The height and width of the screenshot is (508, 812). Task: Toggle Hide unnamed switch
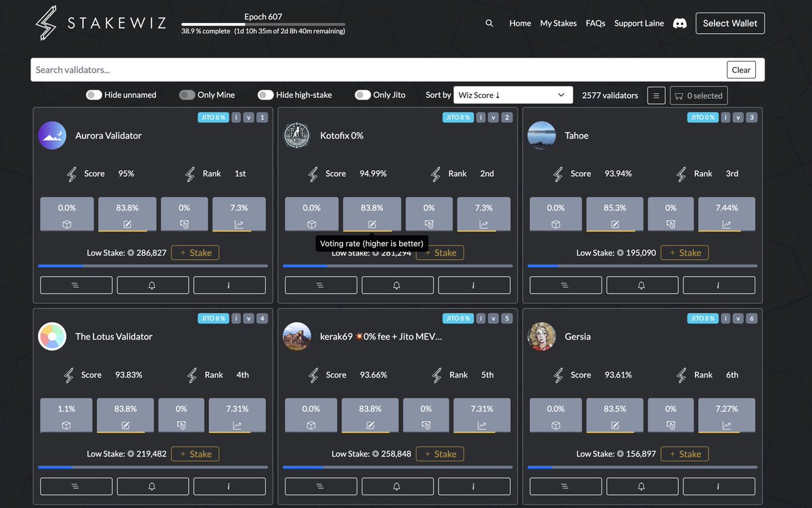pyautogui.click(x=93, y=95)
